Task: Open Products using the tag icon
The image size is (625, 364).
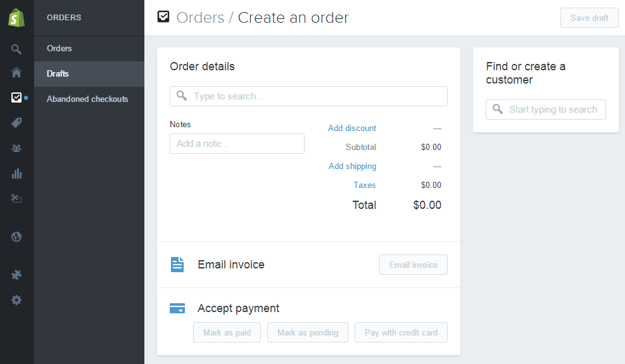Action: click(x=16, y=123)
